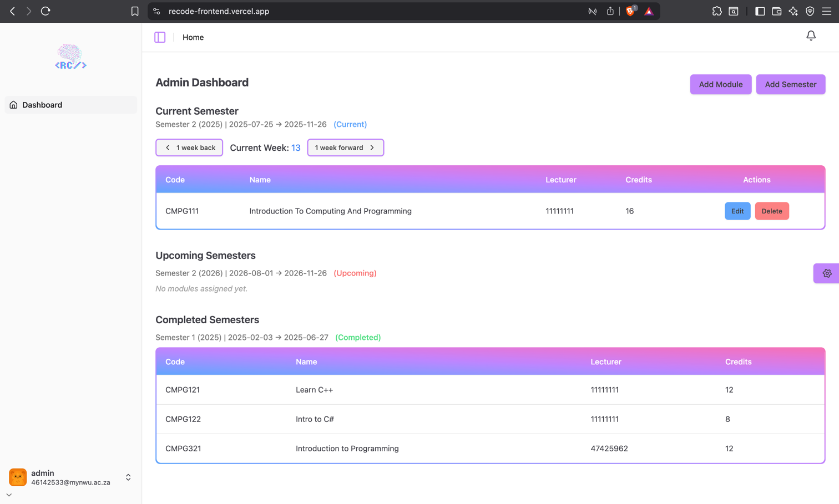Delete the CMPG111 module
The height and width of the screenshot is (504, 839).
pyautogui.click(x=772, y=211)
